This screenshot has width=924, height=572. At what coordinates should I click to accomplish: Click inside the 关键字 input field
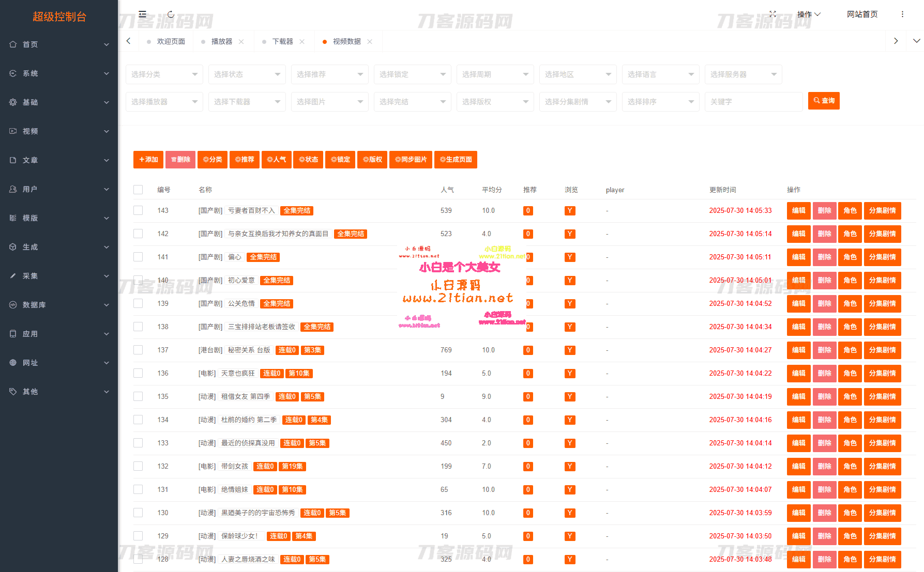pos(753,101)
